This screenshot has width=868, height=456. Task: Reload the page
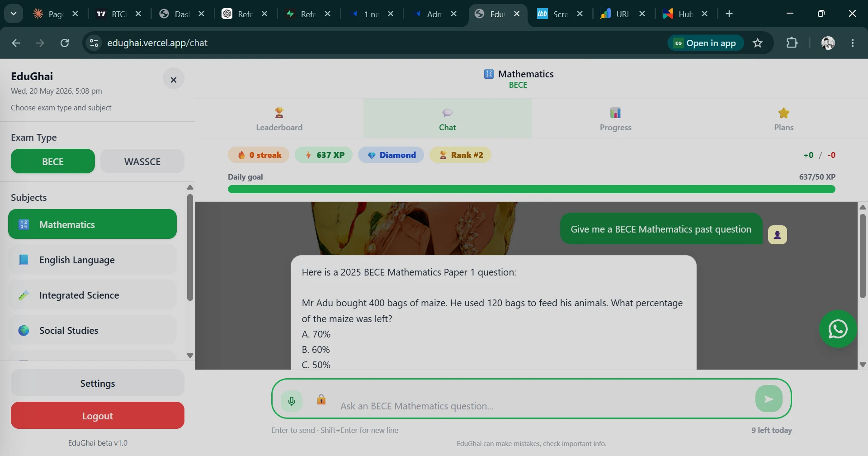click(x=65, y=43)
